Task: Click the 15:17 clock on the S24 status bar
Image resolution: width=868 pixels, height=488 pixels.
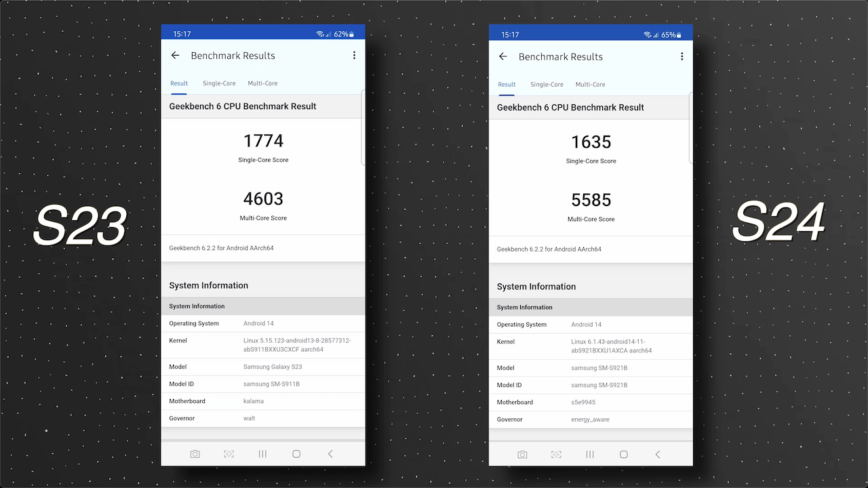Action: click(510, 35)
